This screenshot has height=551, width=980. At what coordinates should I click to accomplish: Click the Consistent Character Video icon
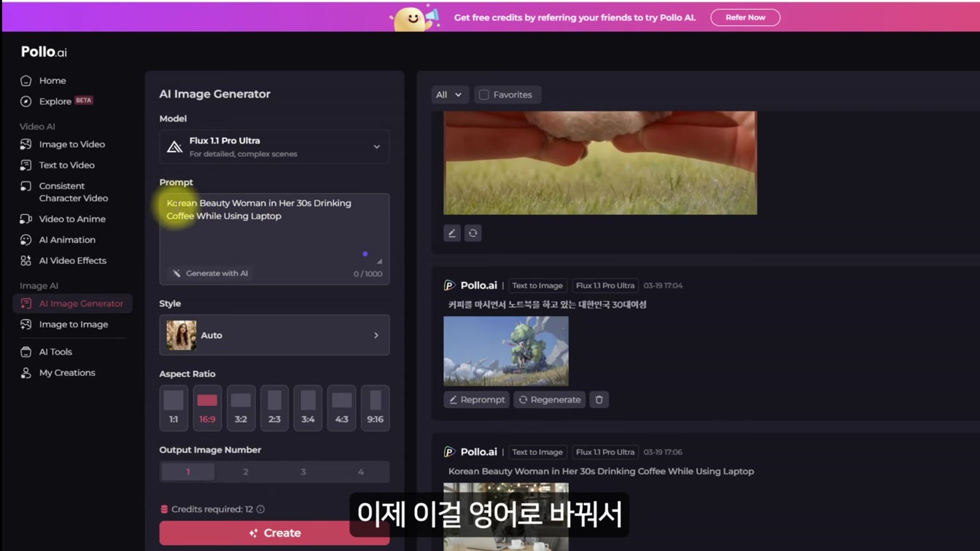click(x=26, y=187)
